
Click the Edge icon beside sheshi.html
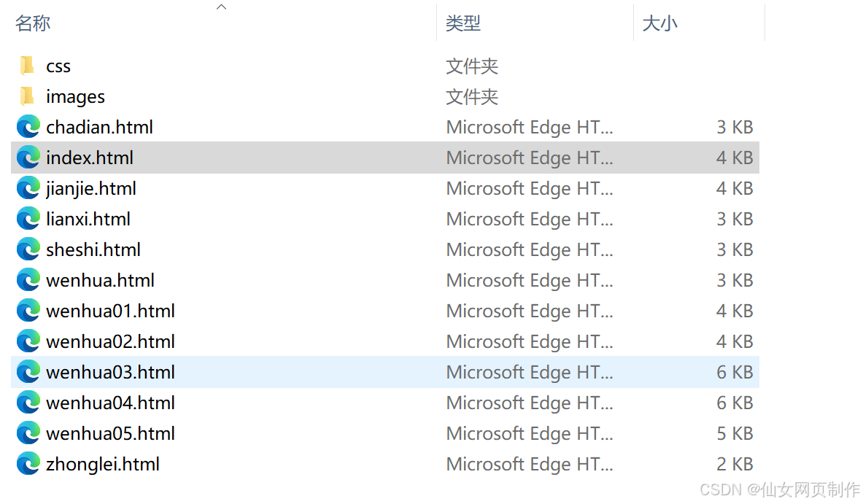click(28, 249)
